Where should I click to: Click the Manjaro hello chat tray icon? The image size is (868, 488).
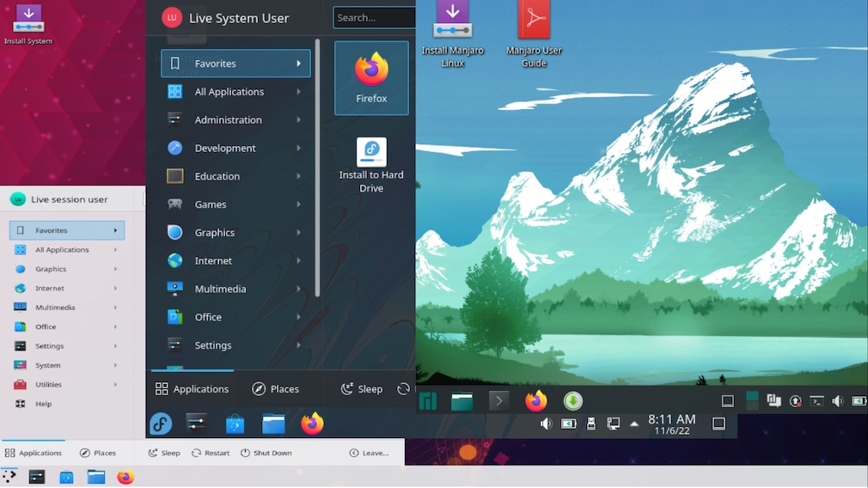[x=773, y=400]
